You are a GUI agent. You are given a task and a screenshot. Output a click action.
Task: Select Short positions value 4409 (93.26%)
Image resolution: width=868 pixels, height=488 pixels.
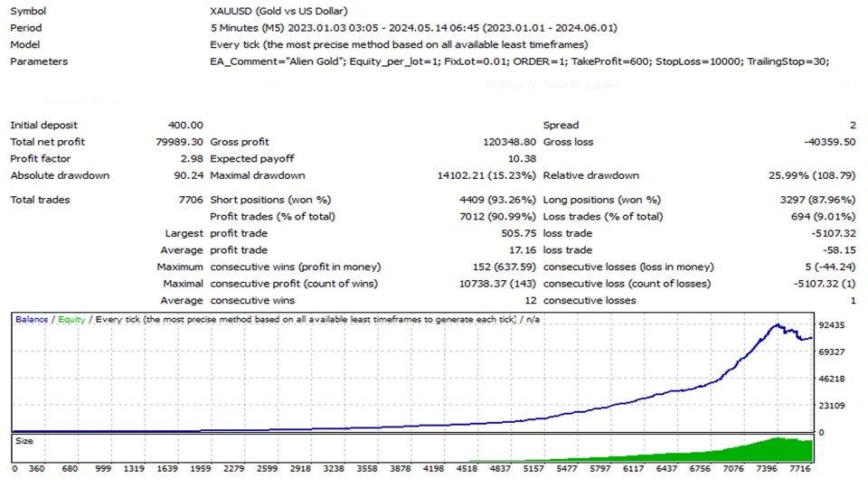(x=497, y=200)
